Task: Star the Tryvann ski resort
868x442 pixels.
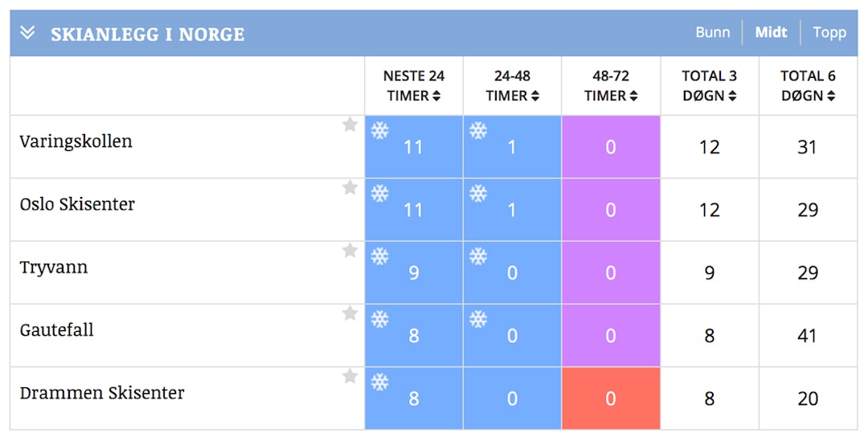Action: coord(350,251)
